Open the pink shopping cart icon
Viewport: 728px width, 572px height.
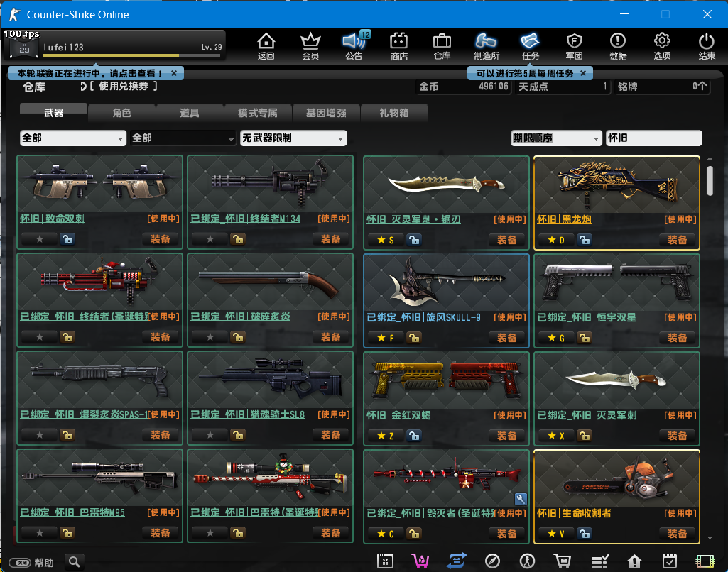420,561
